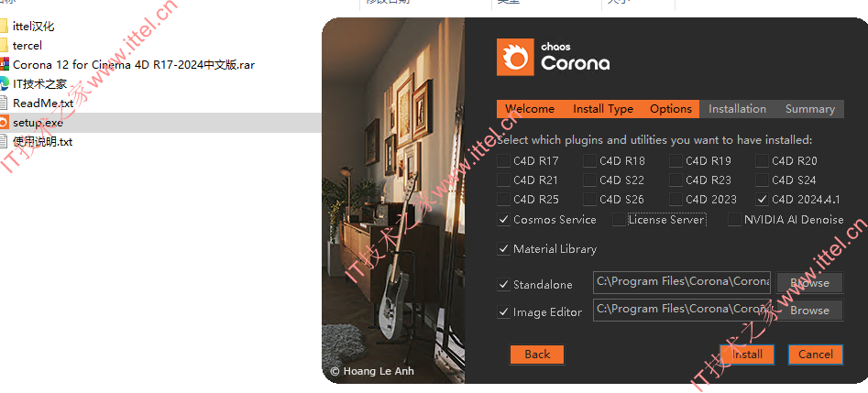The width and height of the screenshot is (868, 393).
Task: Switch to the Install Type tab
Action: (603, 109)
